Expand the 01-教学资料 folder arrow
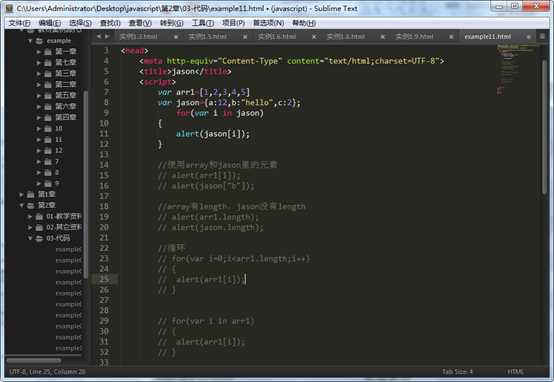554x382 pixels. (x=30, y=216)
